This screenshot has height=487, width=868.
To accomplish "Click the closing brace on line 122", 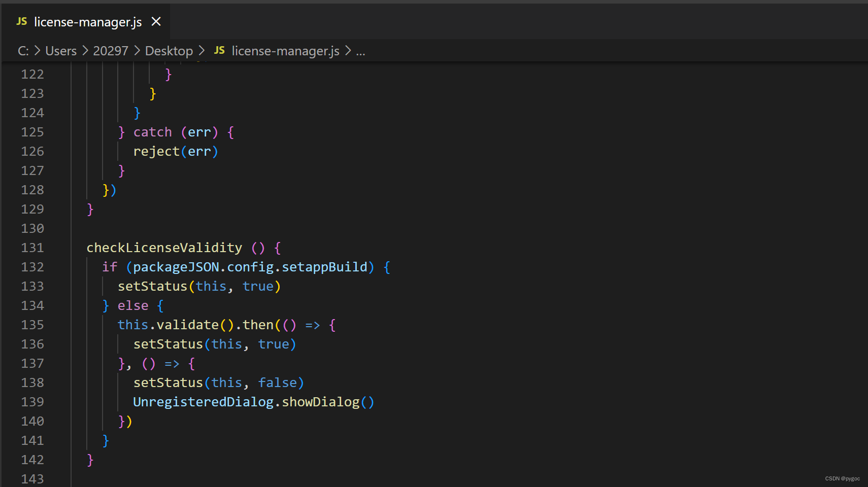I will (169, 74).
